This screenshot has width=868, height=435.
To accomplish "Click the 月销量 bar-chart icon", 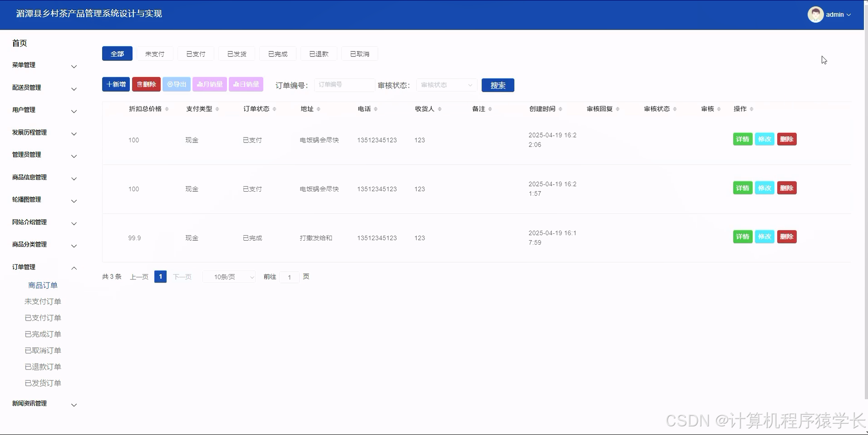I will pos(200,84).
